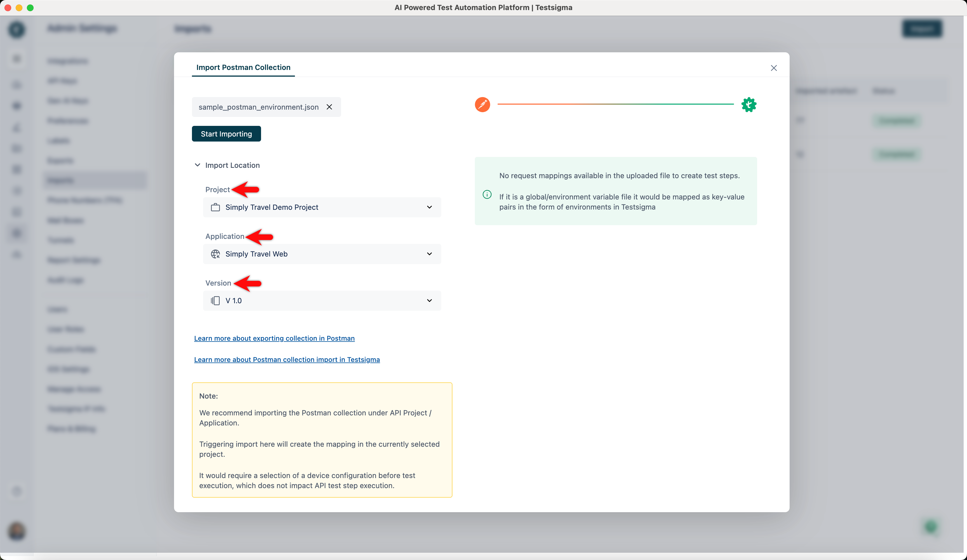This screenshot has height=560, width=967.
Task: Click the globe icon in Application field
Action: (x=215, y=254)
